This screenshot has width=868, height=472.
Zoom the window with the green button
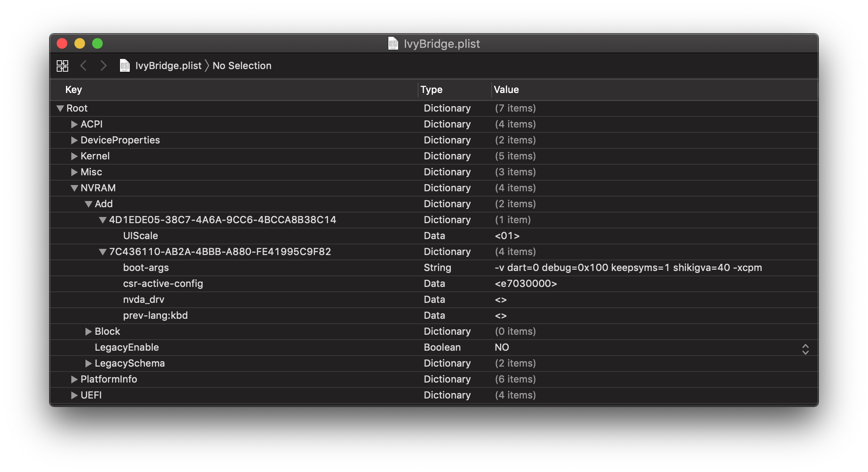coord(97,43)
